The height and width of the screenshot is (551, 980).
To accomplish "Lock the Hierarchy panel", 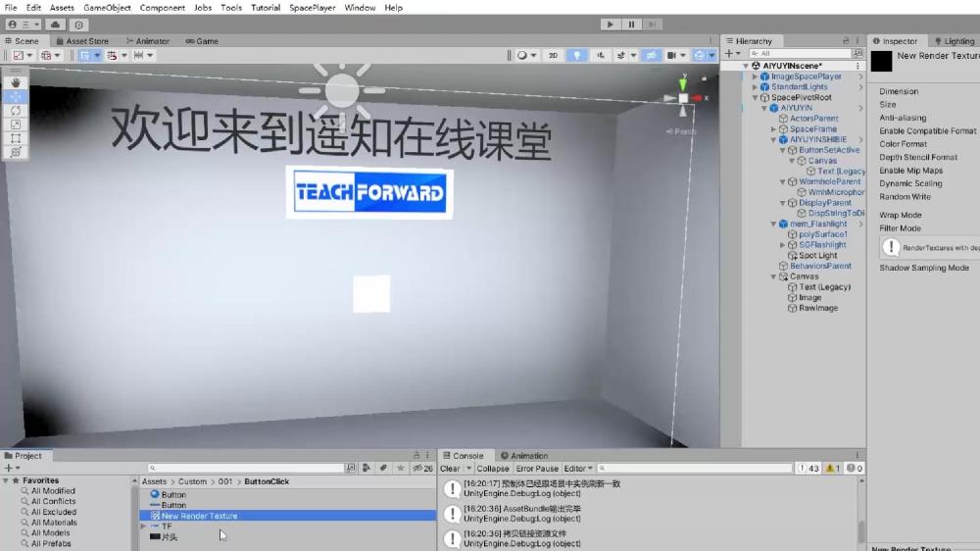I will (x=846, y=40).
